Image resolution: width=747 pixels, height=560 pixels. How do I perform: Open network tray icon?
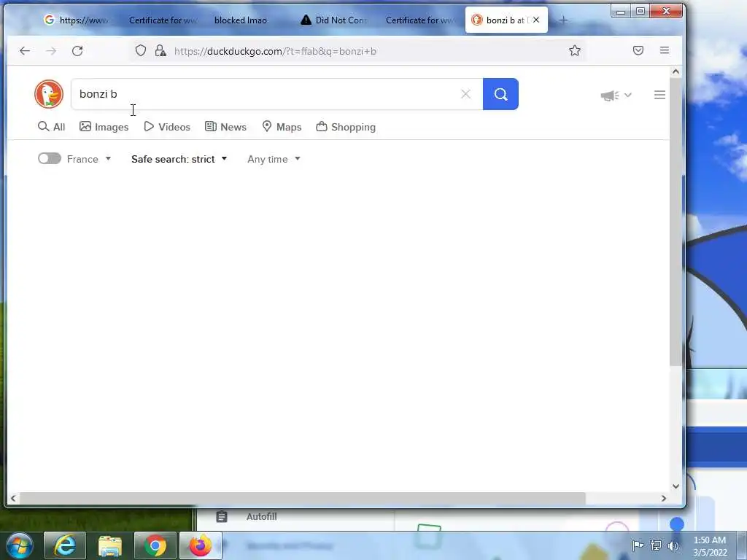[x=656, y=545]
